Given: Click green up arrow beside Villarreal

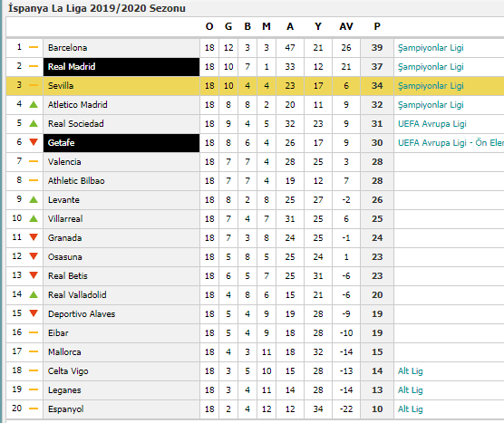Looking at the screenshot, I should (x=34, y=218).
